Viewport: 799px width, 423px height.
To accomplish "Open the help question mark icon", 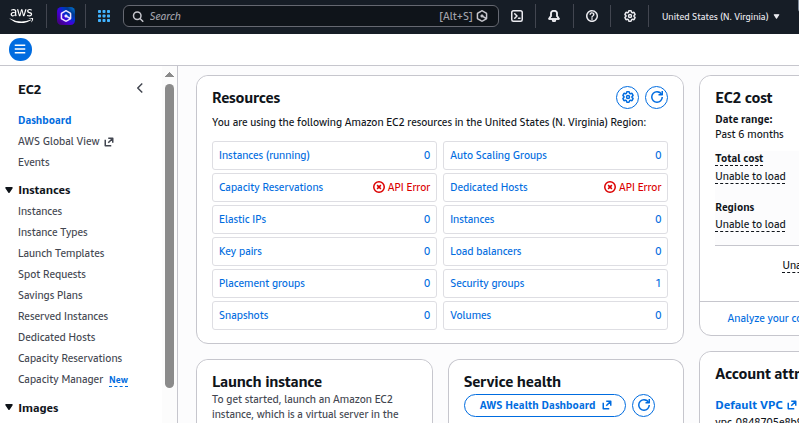I will 592,16.
